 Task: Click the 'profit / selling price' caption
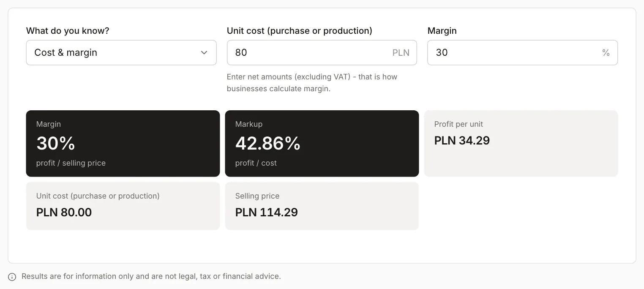click(71, 163)
